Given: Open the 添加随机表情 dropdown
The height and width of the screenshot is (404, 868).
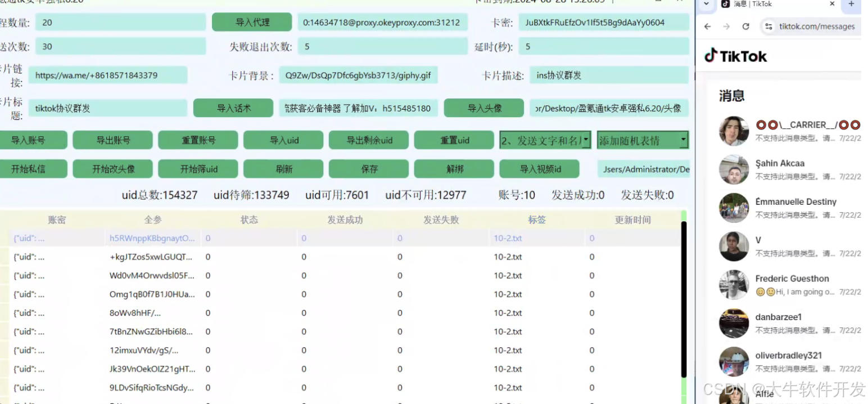Looking at the screenshot, I should click(643, 140).
